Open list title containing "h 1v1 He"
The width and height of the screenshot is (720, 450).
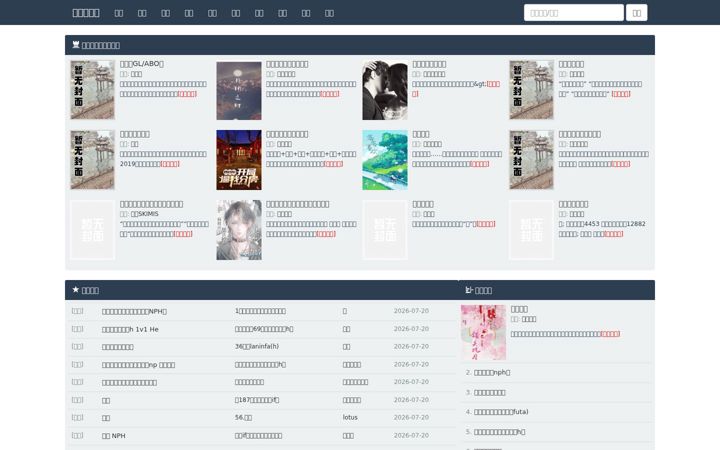[130, 329]
